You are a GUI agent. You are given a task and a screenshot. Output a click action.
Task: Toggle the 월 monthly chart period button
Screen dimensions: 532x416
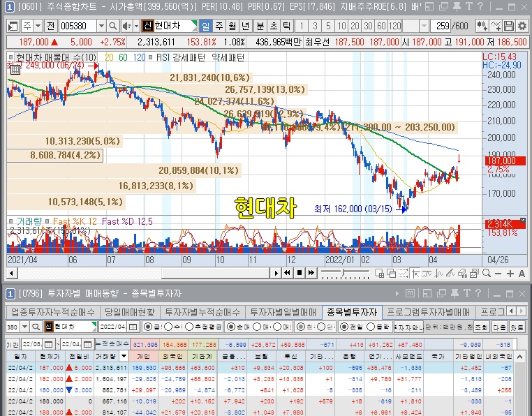pos(232,26)
